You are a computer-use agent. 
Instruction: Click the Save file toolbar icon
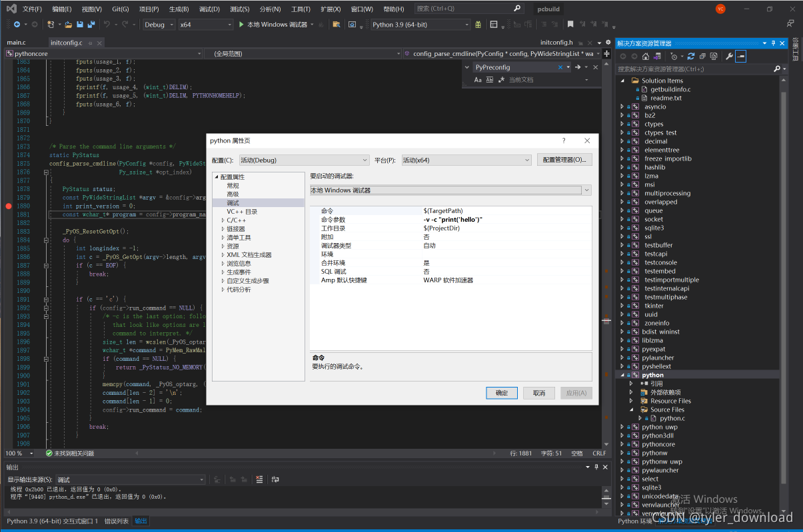pyautogui.click(x=80, y=25)
